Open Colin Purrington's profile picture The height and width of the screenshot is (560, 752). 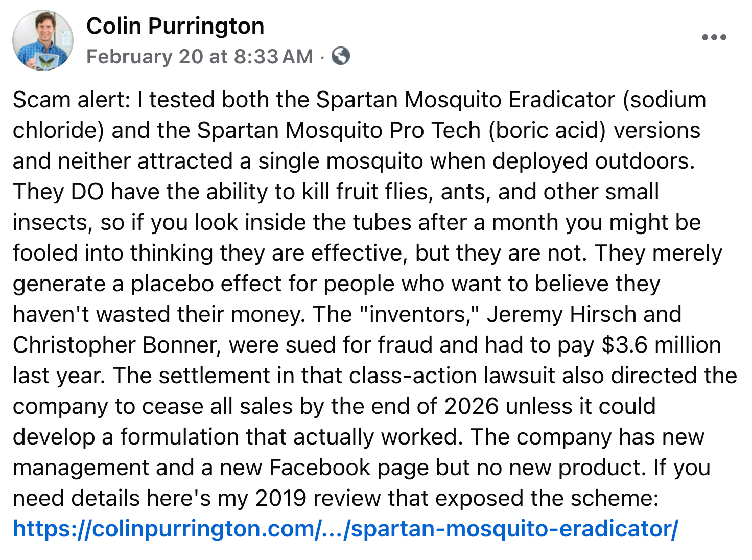[43, 40]
